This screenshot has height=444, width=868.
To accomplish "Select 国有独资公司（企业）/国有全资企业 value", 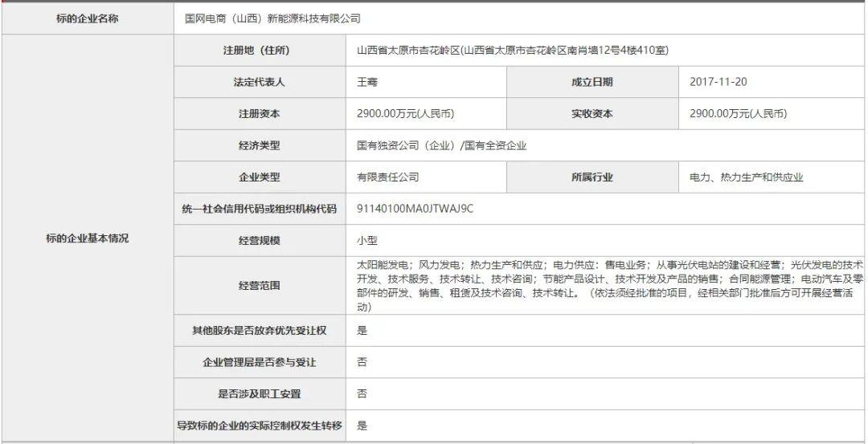I will click(442, 146).
